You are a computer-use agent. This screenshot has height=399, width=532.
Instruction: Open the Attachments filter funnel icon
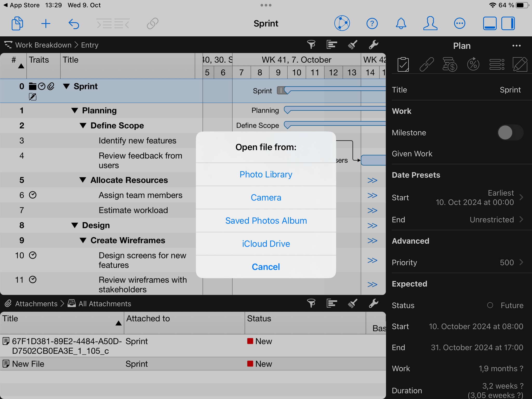311,303
